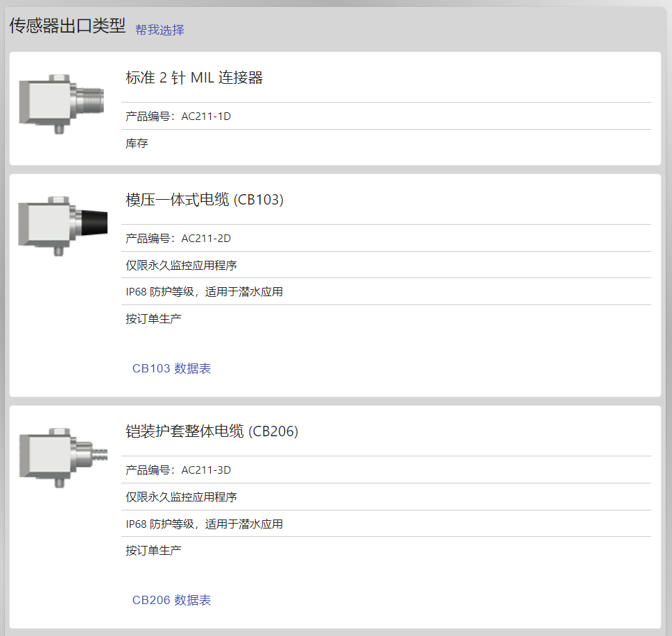
Task: Click the 铠装护套整体电缆 (CB206) title
Action: click(x=212, y=431)
